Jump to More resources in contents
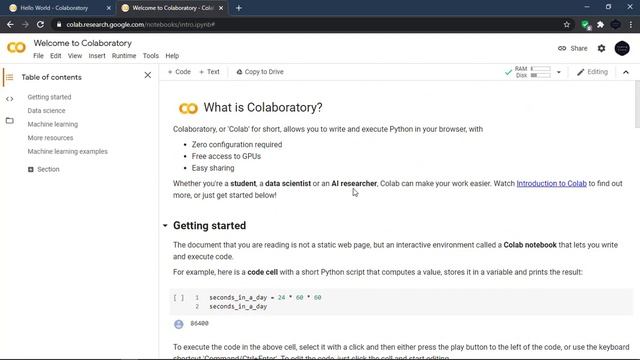 pyautogui.click(x=50, y=138)
